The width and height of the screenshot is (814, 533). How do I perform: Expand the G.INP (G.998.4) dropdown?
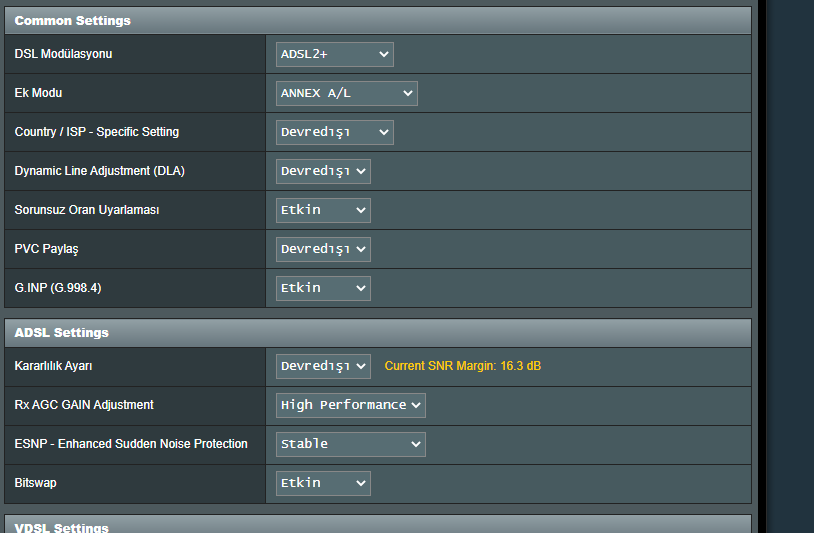[x=323, y=288]
